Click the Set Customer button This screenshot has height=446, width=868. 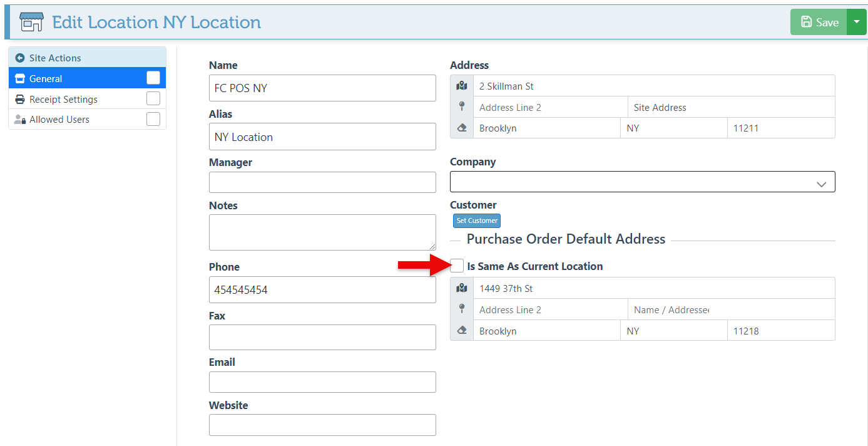(477, 220)
